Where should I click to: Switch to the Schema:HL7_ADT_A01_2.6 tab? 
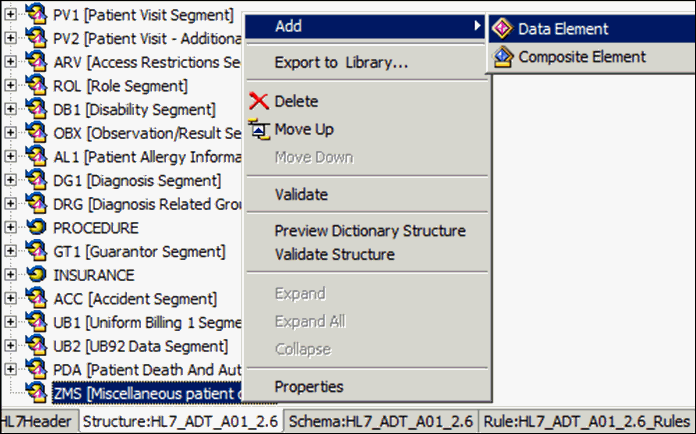click(x=381, y=421)
